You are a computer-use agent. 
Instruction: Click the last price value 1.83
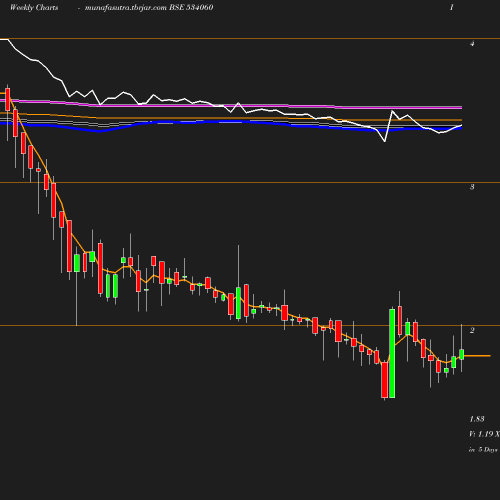click(x=477, y=419)
